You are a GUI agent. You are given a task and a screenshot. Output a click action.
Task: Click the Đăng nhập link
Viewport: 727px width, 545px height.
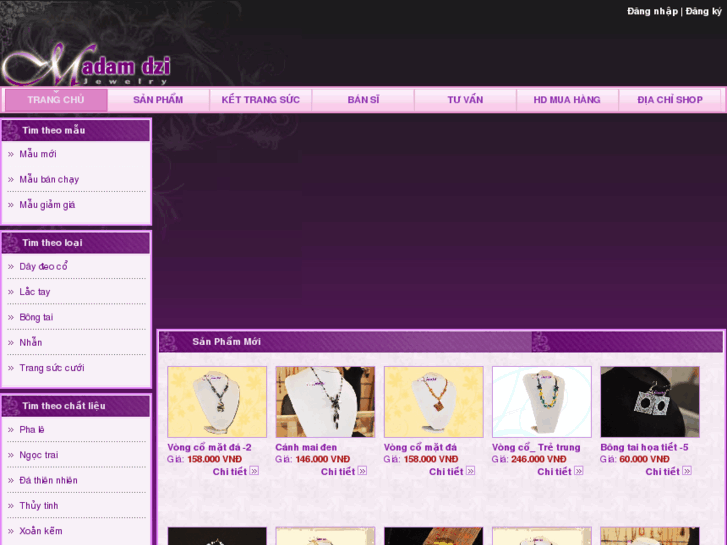(652, 11)
